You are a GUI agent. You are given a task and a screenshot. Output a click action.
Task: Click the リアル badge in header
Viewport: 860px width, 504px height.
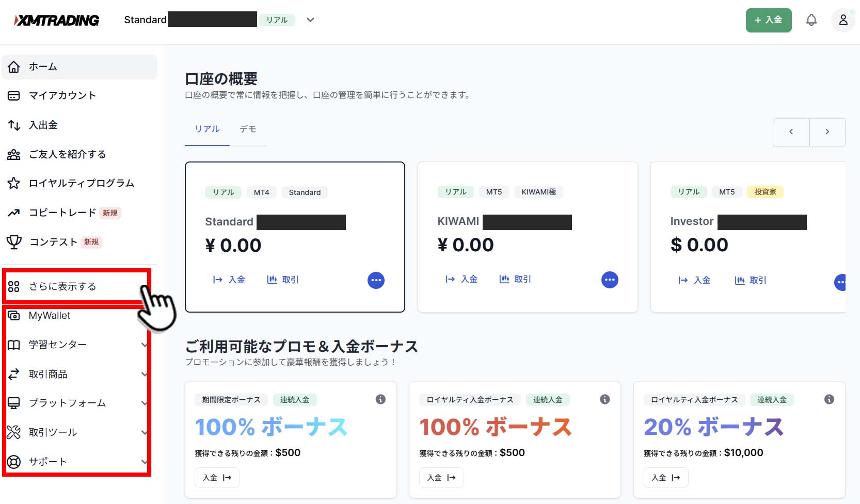coord(277,20)
